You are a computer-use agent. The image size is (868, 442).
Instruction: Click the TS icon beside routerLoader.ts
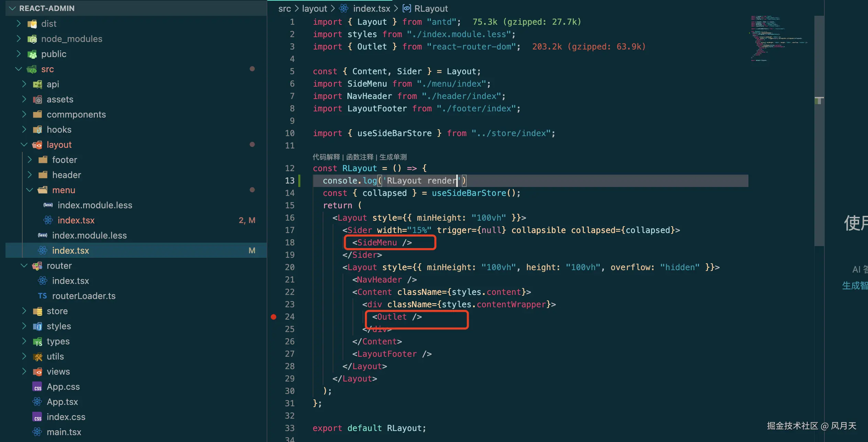pos(42,296)
